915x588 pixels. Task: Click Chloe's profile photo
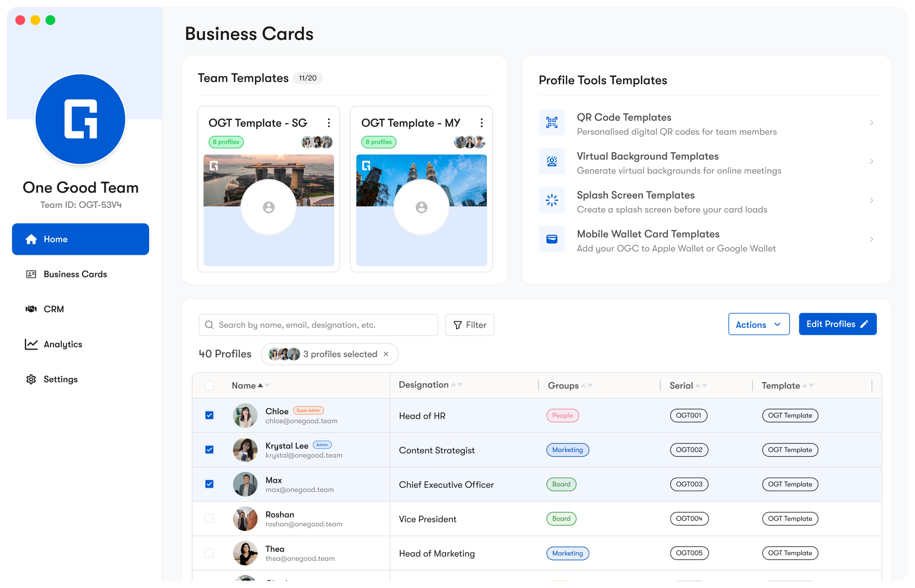pyautogui.click(x=245, y=415)
